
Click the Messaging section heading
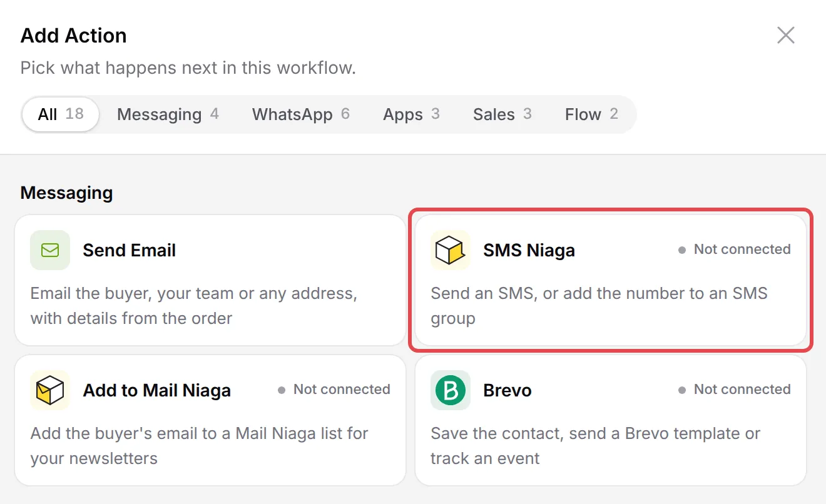point(66,193)
